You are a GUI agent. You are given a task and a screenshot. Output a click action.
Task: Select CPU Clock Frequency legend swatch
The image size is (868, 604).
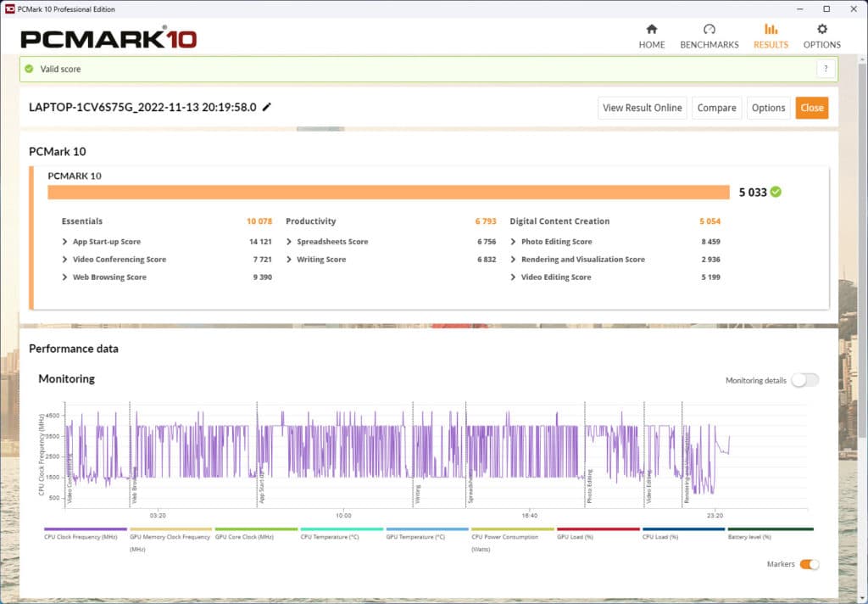86,529
